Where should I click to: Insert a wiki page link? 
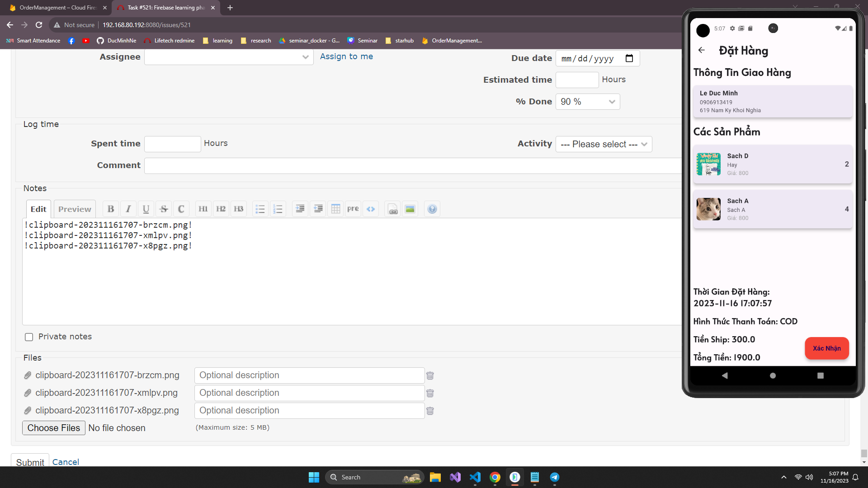[x=393, y=209]
